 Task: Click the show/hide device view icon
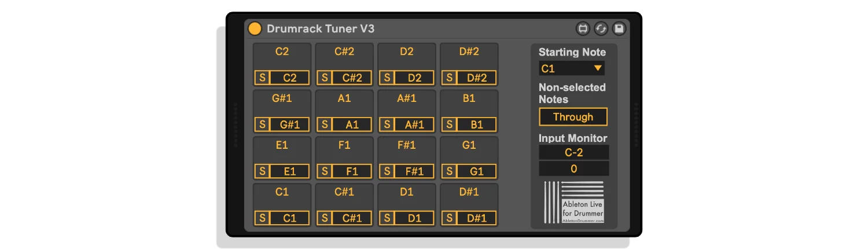(583, 28)
